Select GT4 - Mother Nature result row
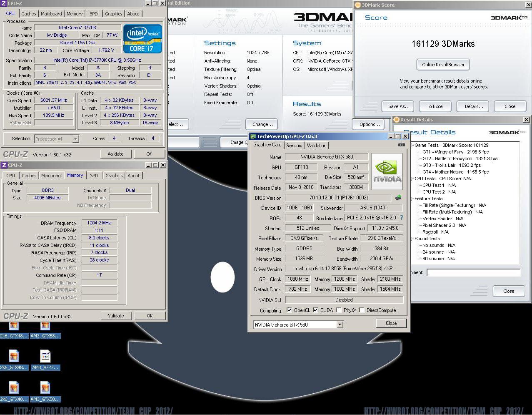 click(x=455, y=172)
